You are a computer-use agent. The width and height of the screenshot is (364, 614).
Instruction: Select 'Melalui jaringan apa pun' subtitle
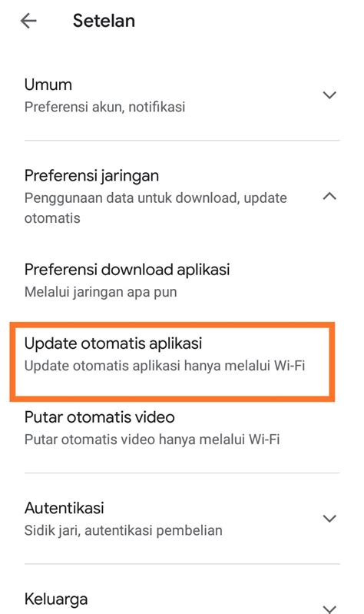[101, 292]
